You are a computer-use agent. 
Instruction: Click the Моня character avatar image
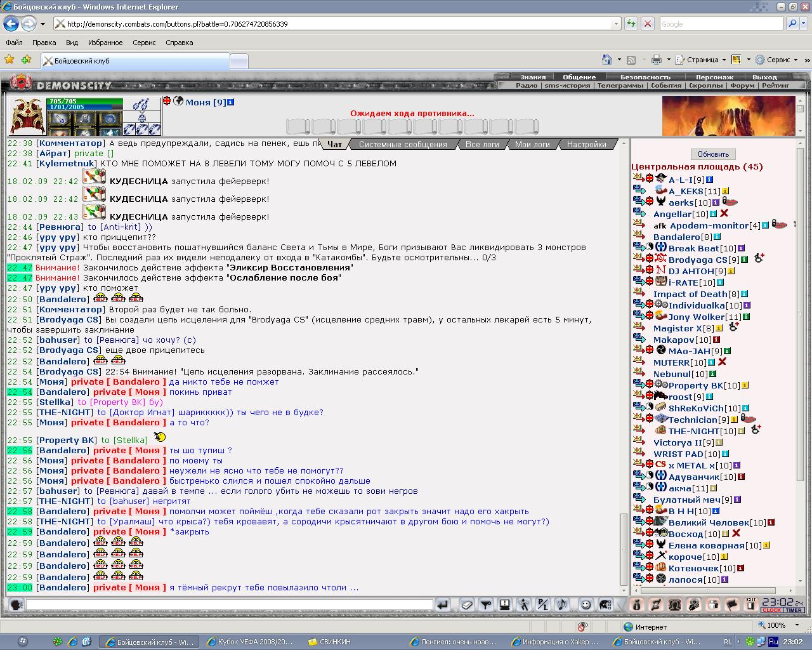pos(27,116)
